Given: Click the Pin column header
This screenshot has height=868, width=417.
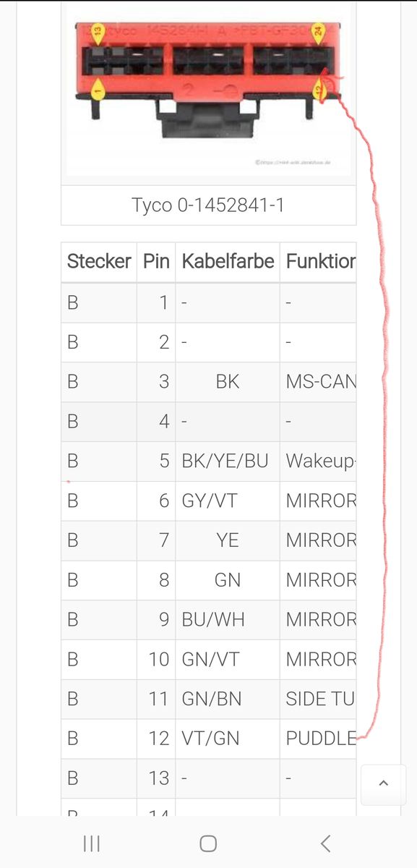Looking at the screenshot, I should [156, 261].
